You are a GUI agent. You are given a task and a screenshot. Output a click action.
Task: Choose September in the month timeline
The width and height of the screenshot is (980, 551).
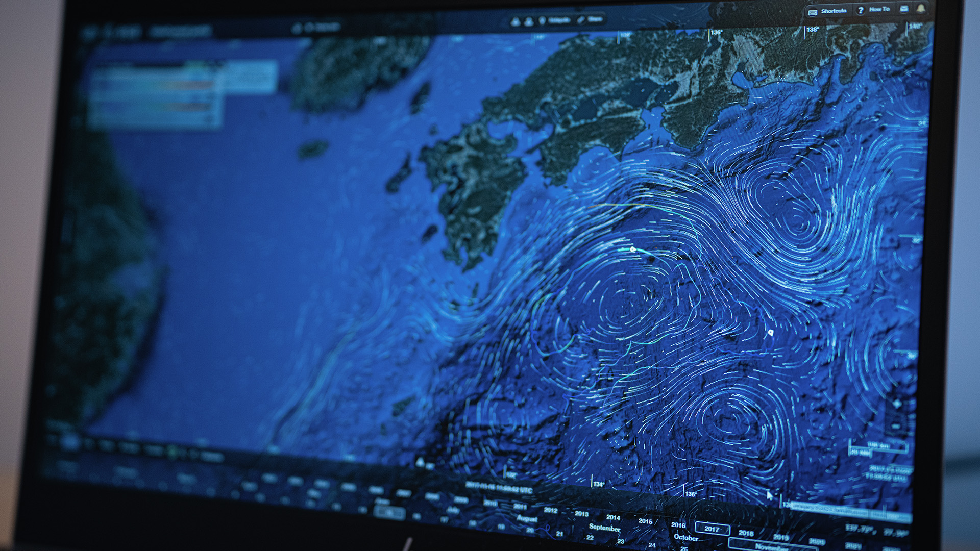[604, 528]
